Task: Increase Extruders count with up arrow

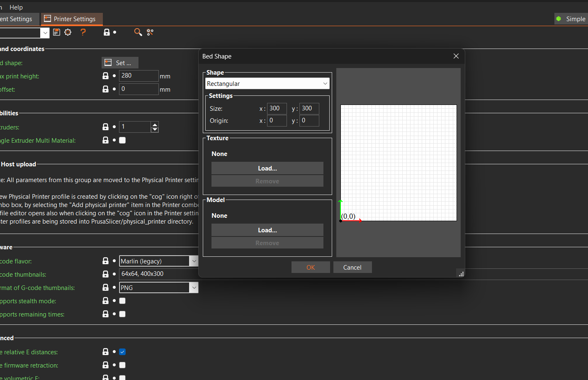Action: (x=155, y=124)
